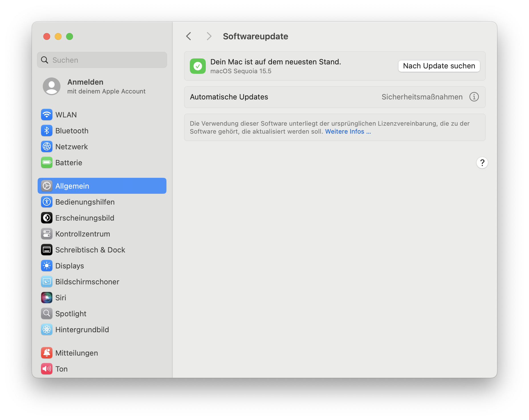Select Schreibtisch & Dock in sidebar
The image size is (529, 420).
90,250
